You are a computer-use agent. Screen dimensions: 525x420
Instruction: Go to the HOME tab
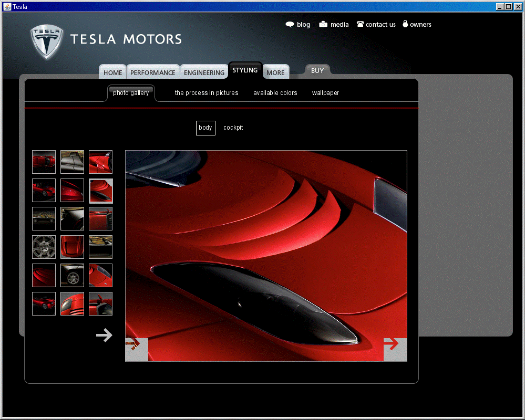112,73
